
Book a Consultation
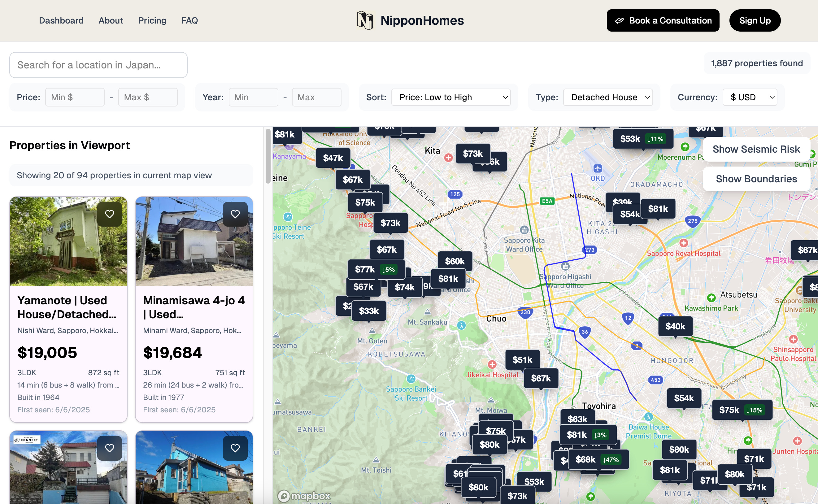pyautogui.click(x=663, y=20)
